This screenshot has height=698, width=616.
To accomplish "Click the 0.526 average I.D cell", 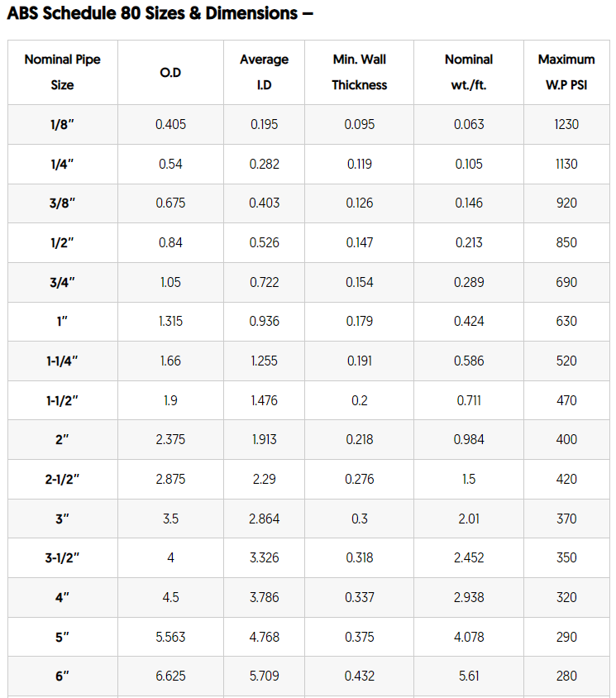I will coord(264,242).
